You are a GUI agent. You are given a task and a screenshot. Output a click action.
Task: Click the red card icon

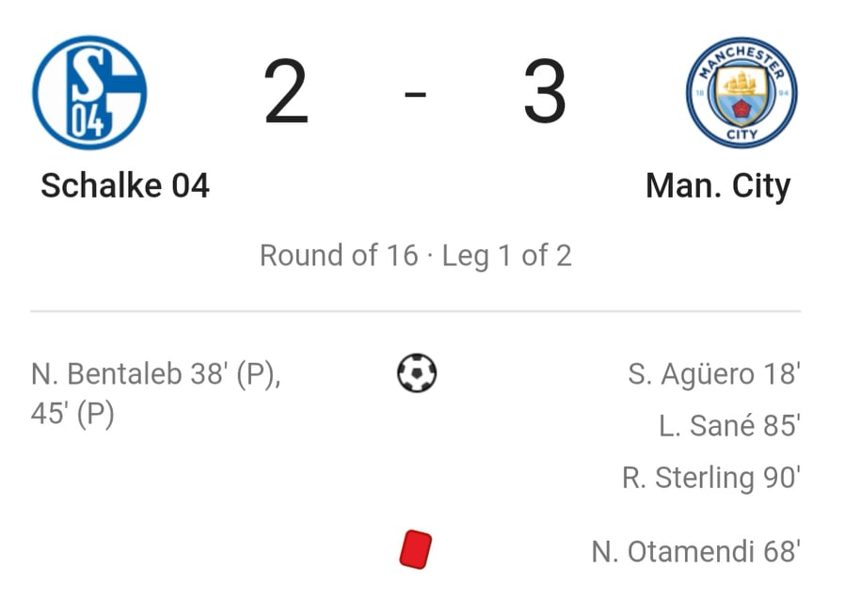pos(416,549)
